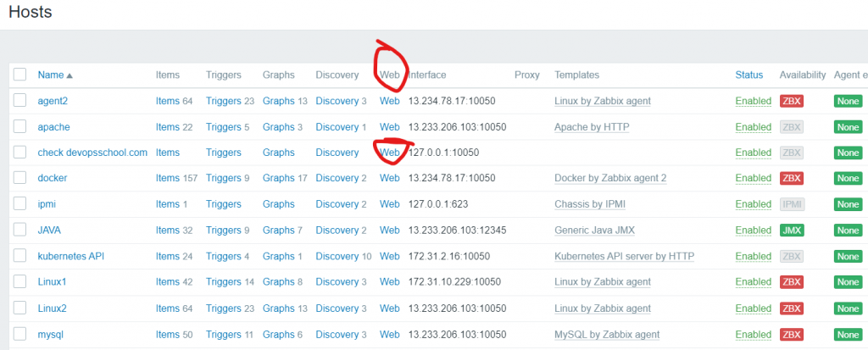
Task: Sort the table by Status column
Action: pos(748,75)
